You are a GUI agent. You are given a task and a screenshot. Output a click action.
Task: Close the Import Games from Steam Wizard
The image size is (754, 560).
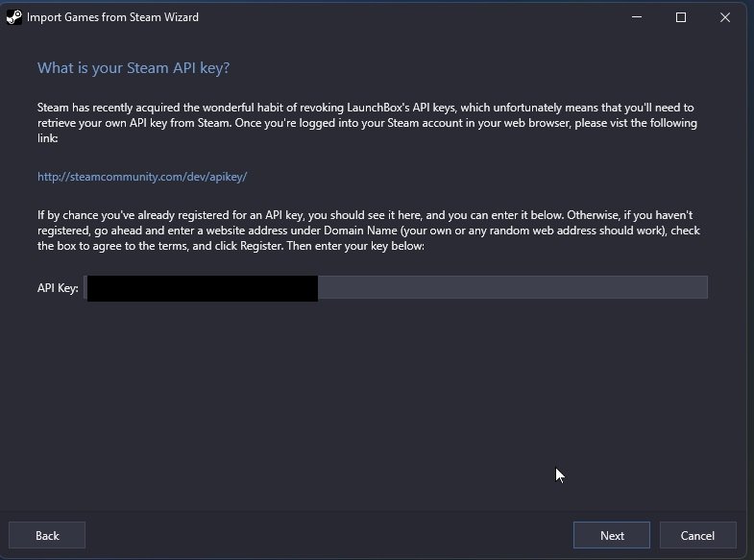click(724, 17)
